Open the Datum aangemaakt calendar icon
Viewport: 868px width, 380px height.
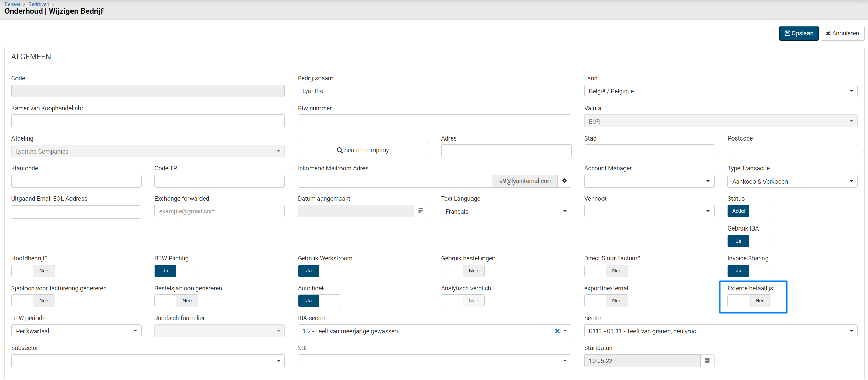tap(421, 211)
